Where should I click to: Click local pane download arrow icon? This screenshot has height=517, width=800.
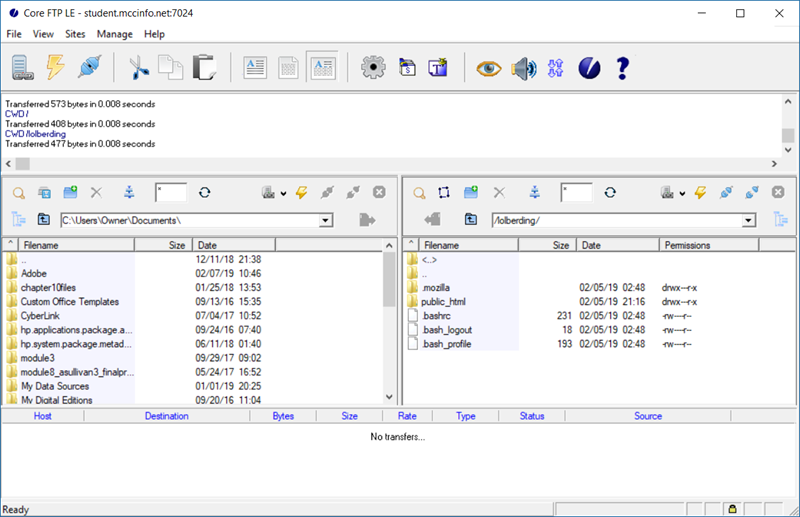129,192
